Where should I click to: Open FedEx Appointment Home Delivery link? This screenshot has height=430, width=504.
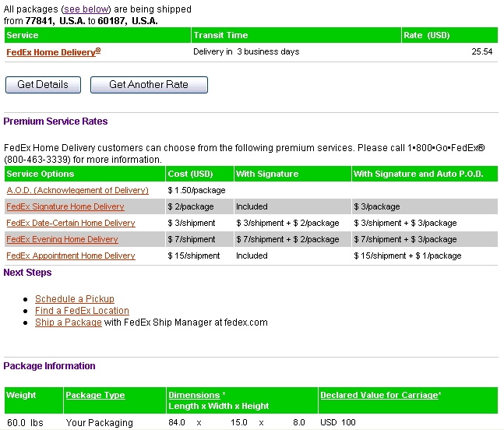[x=71, y=256]
